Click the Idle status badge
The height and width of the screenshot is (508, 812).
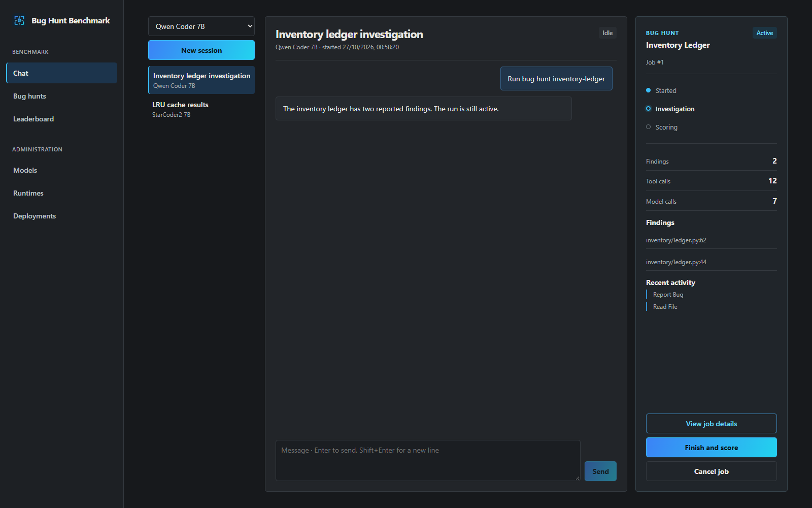pos(607,33)
